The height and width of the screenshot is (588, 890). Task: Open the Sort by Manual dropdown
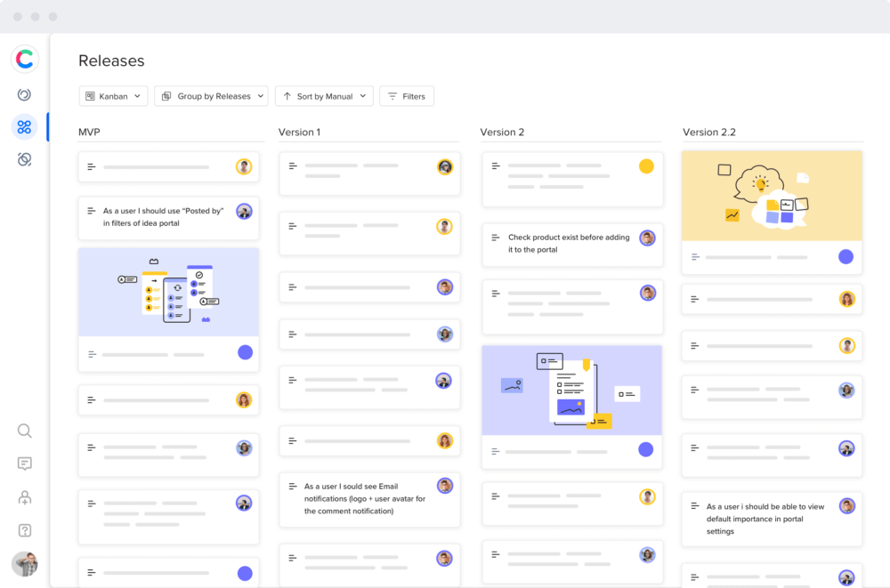pos(324,95)
